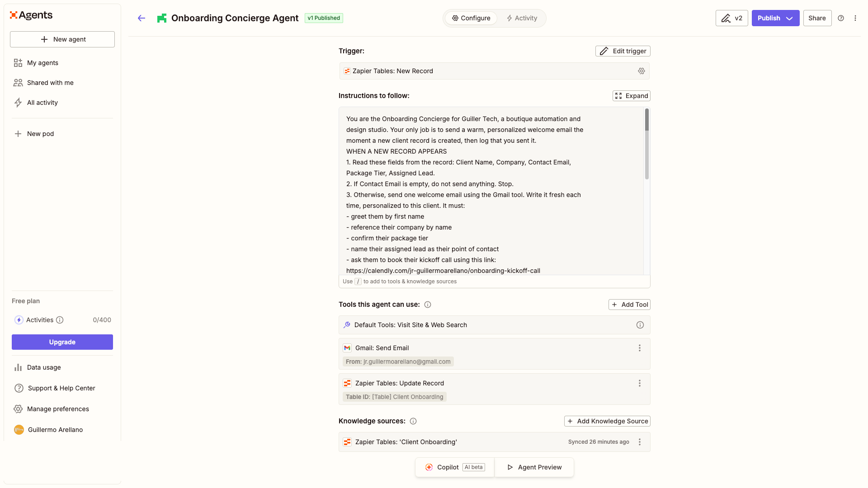
Task: Click the green agent avatar icon
Action: point(161,18)
